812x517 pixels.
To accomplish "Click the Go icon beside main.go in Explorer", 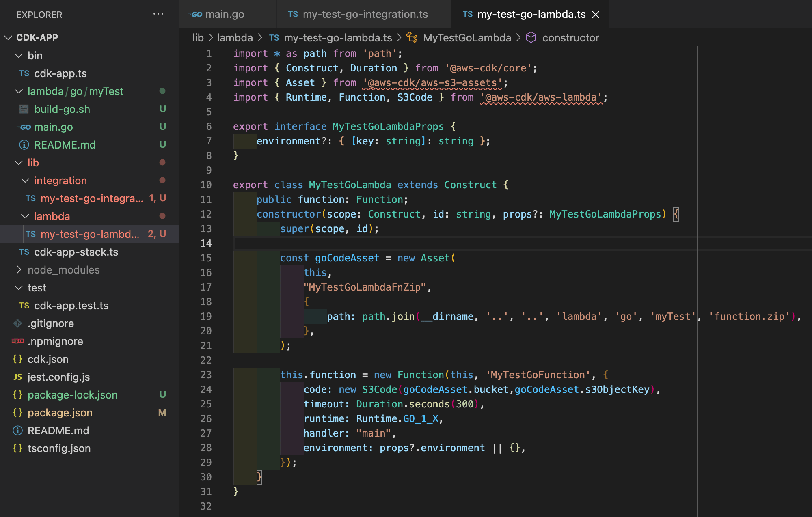I will pyautogui.click(x=24, y=127).
